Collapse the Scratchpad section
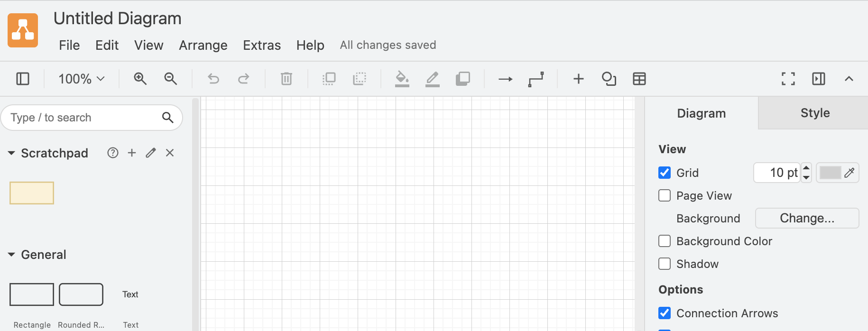Screen dimensions: 868x331 11,153
